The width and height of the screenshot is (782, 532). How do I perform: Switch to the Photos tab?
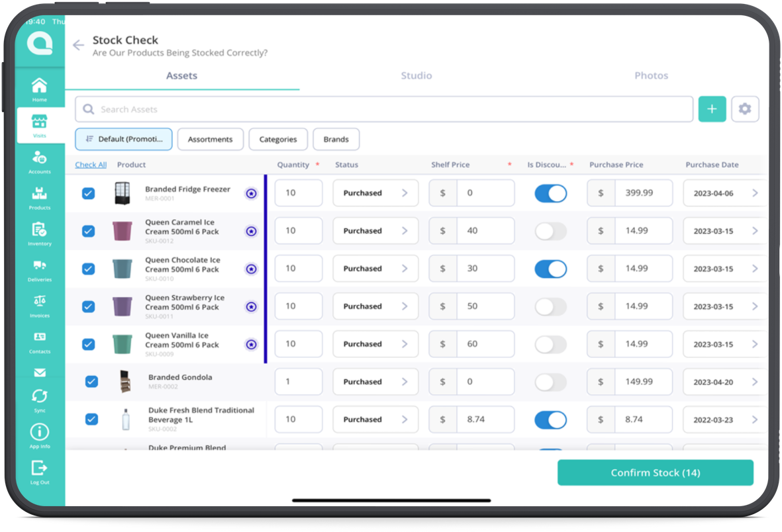click(x=651, y=75)
